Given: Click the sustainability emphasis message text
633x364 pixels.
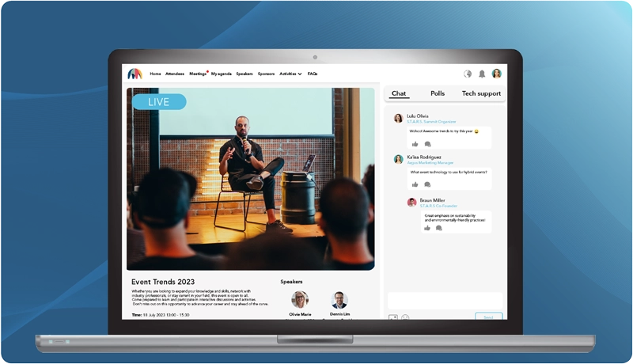Looking at the screenshot, I should coord(454,218).
